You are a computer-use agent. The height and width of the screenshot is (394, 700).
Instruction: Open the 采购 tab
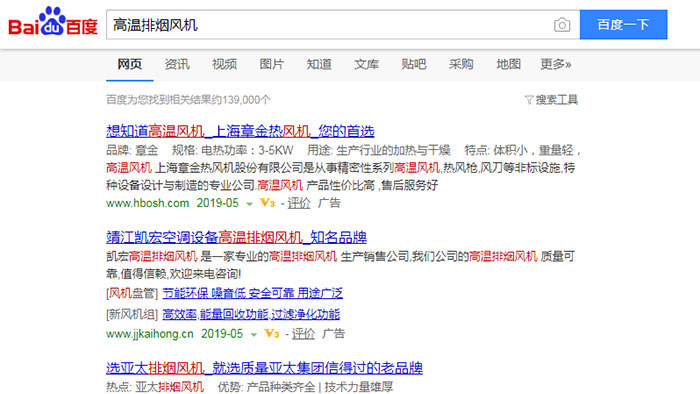click(461, 64)
